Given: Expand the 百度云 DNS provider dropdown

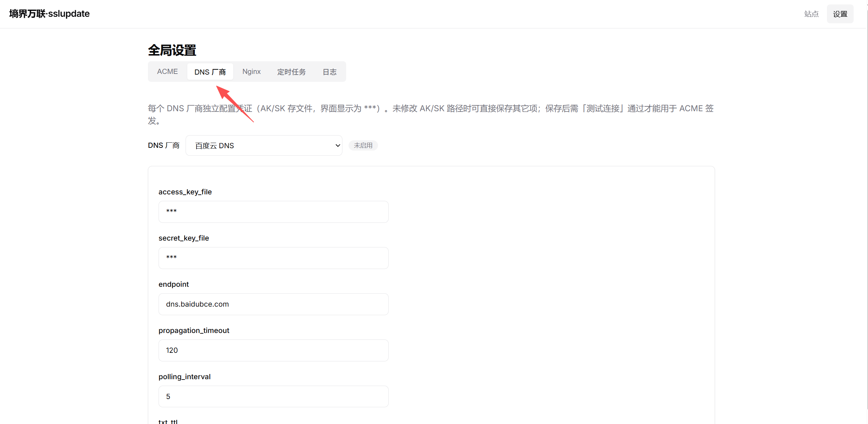Looking at the screenshot, I should (264, 145).
